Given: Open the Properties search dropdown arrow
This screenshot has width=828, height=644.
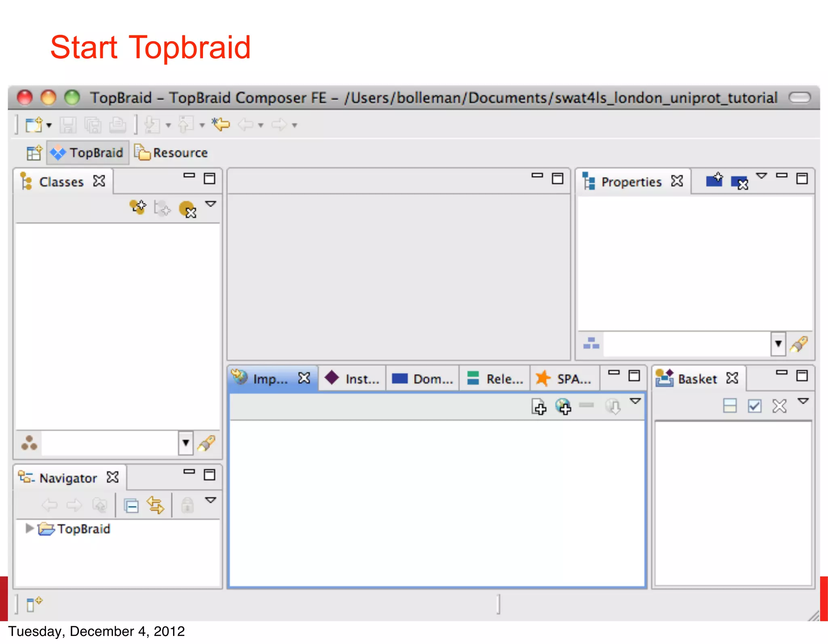Looking at the screenshot, I should pos(778,344).
